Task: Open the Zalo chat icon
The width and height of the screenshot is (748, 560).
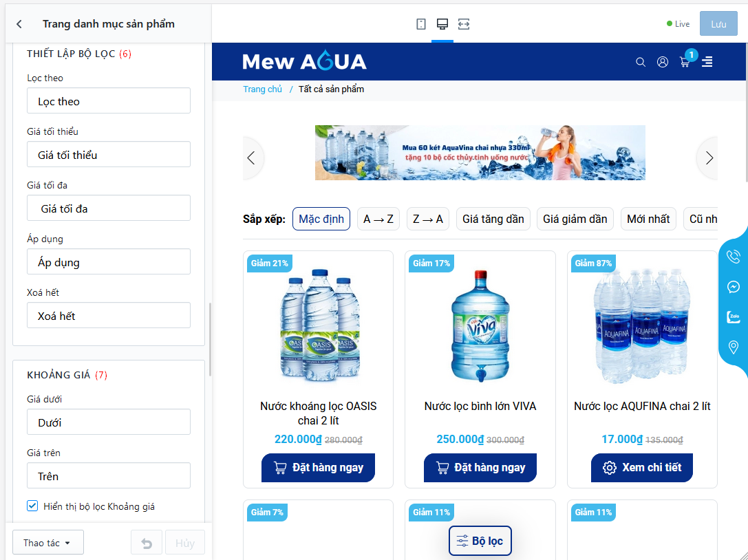Action: [x=734, y=316]
